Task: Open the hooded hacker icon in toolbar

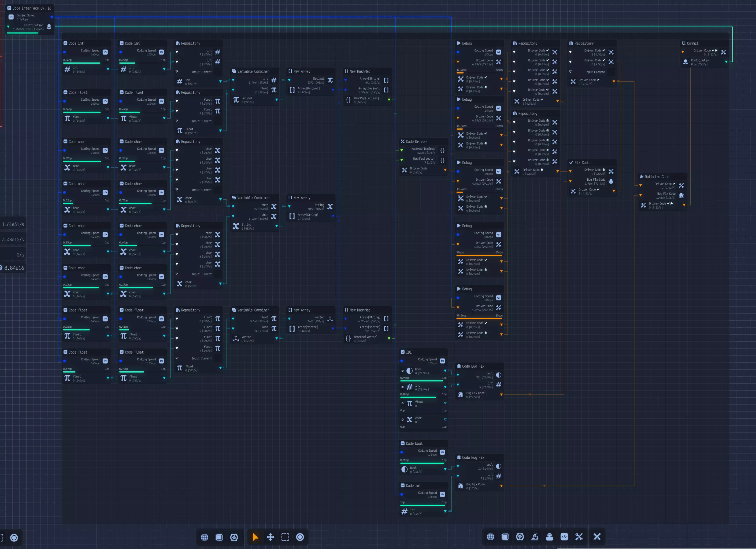Action: [549, 537]
